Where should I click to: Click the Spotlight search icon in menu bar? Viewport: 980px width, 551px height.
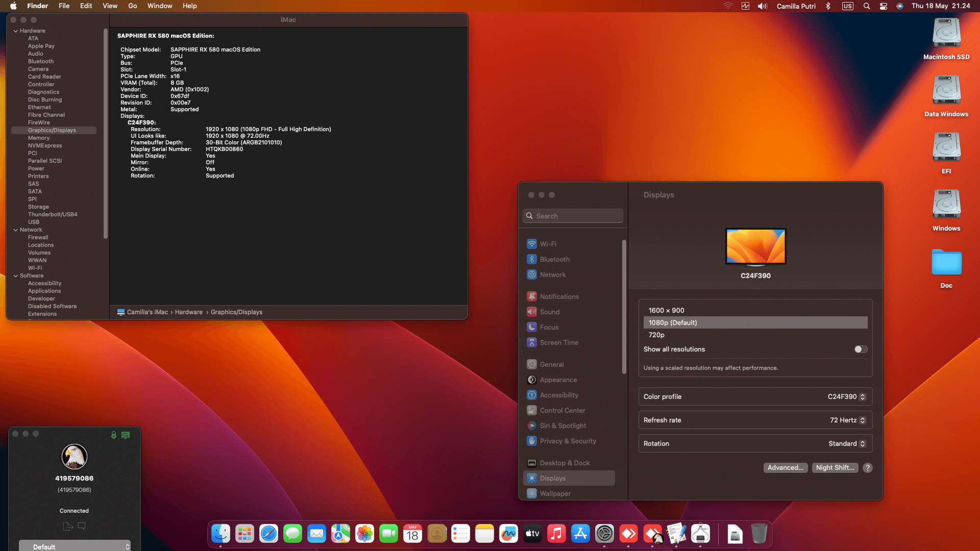coord(867,6)
